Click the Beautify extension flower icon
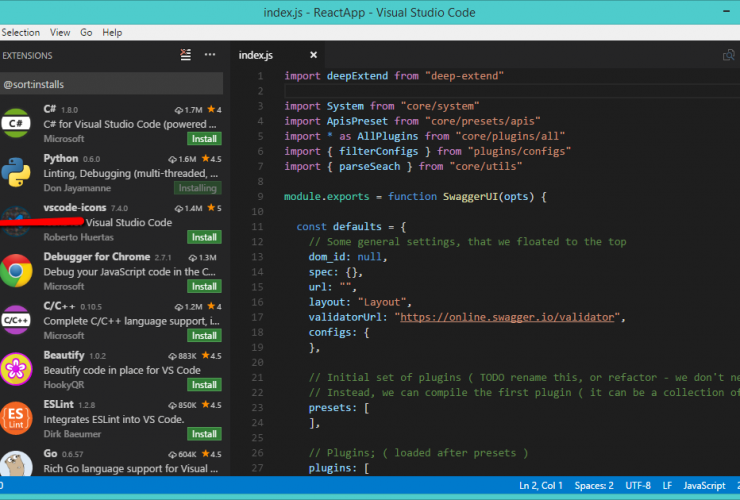740x500 pixels. click(16, 369)
